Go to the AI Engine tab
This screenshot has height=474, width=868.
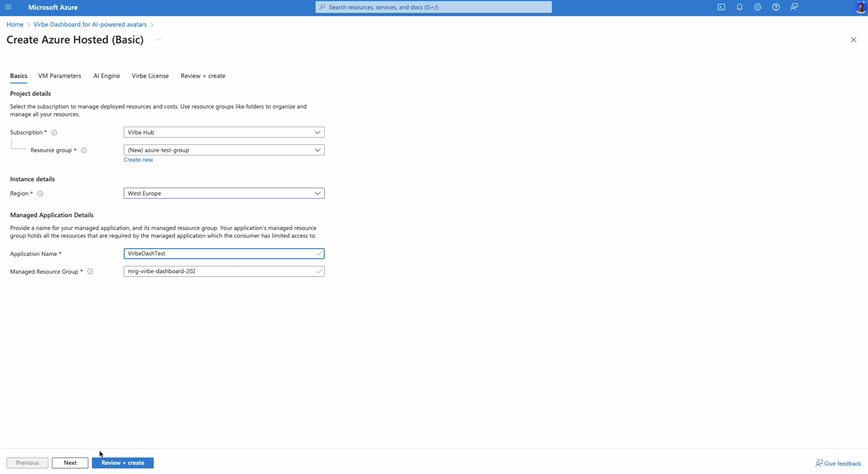pos(106,76)
